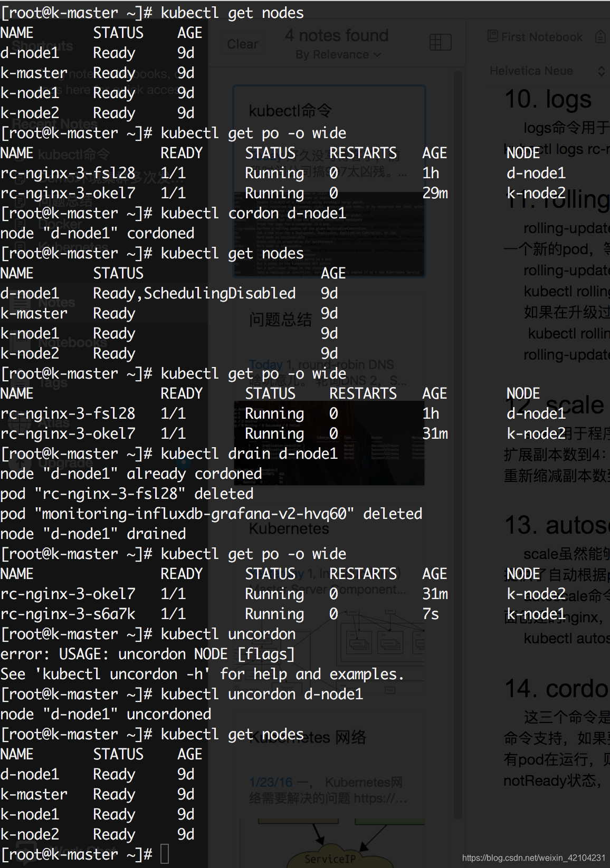This screenshot has height=868, width=610.
Task: Click the lock icon next to First Notebook
Action: [601, 36]
